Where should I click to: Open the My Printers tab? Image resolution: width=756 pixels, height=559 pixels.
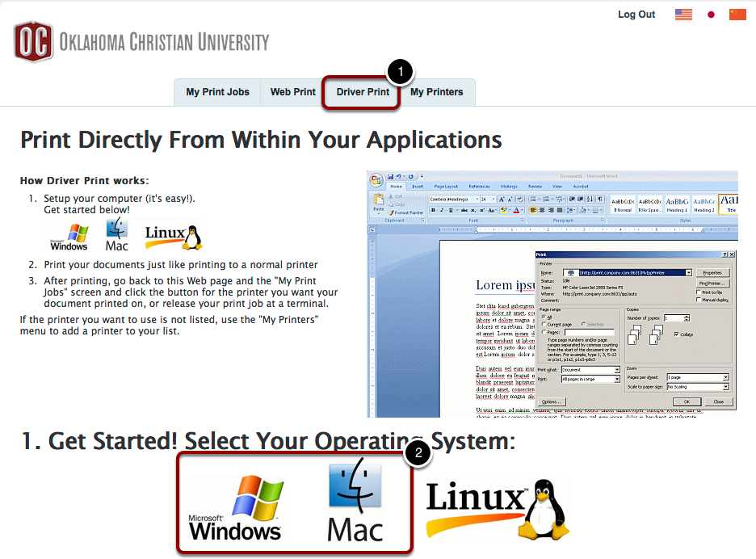436,91
